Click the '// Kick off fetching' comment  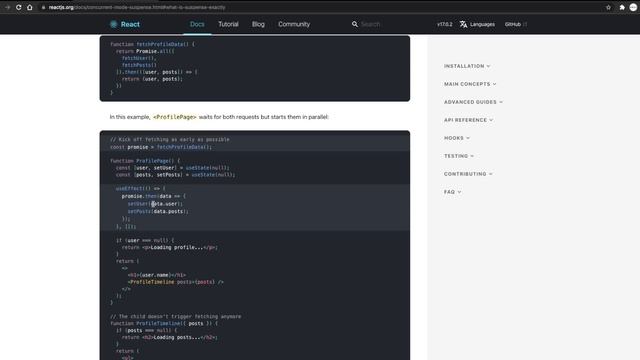point(170,139)
